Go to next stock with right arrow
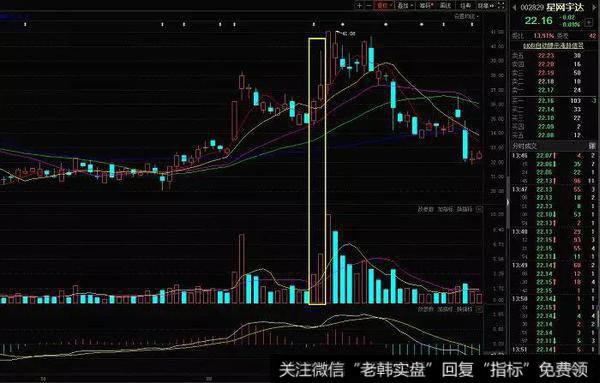This screenshot has height=383, width=600. (593, 7)
